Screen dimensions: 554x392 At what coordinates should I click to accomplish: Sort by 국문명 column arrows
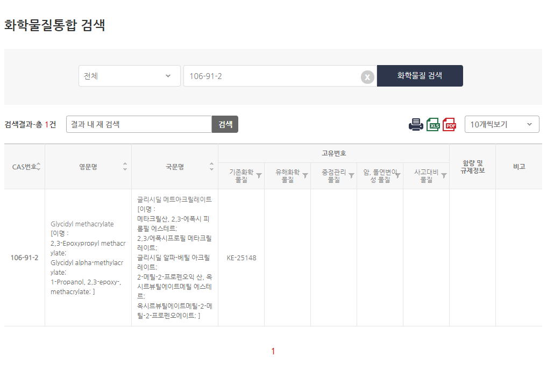tap(211, 166)
